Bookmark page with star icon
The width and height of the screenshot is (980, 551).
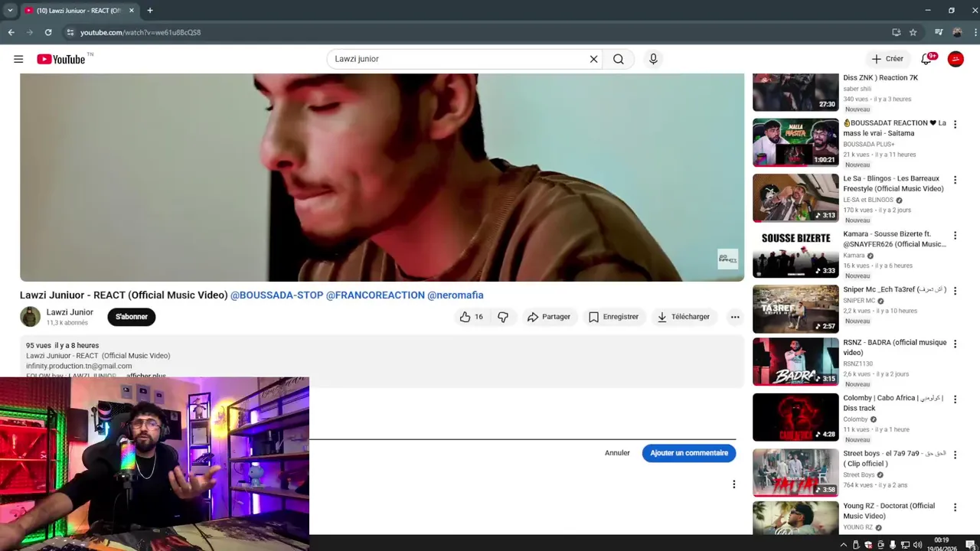click(913, 32)
